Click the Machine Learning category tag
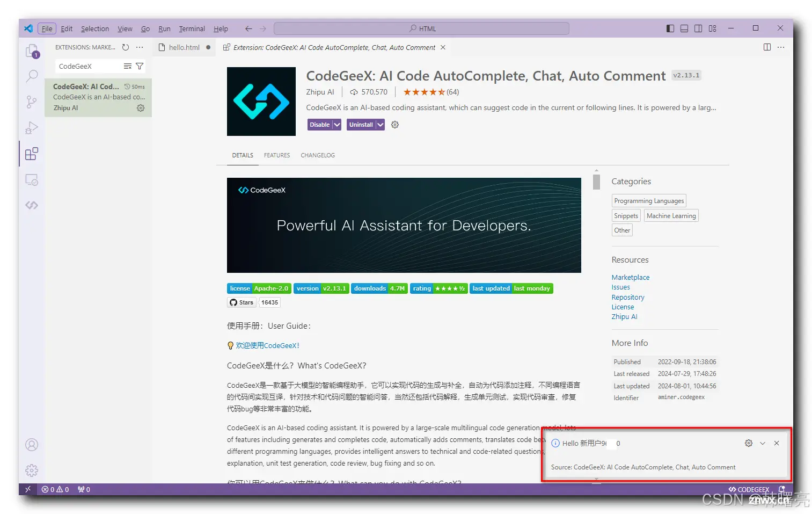This screenshot has width=812, height=514. click(x=671, y=216)
